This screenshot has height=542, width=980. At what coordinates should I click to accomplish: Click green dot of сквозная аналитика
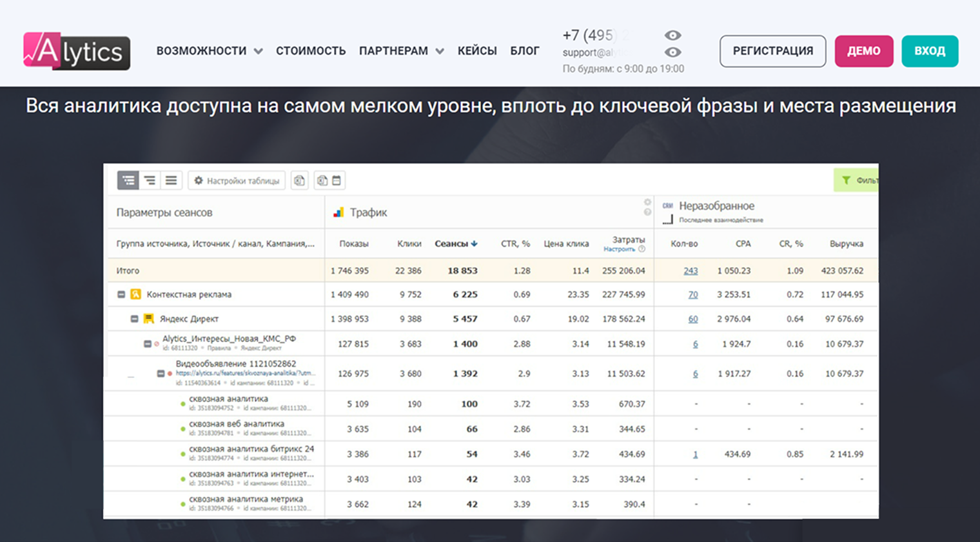click(x=183, y=405)
